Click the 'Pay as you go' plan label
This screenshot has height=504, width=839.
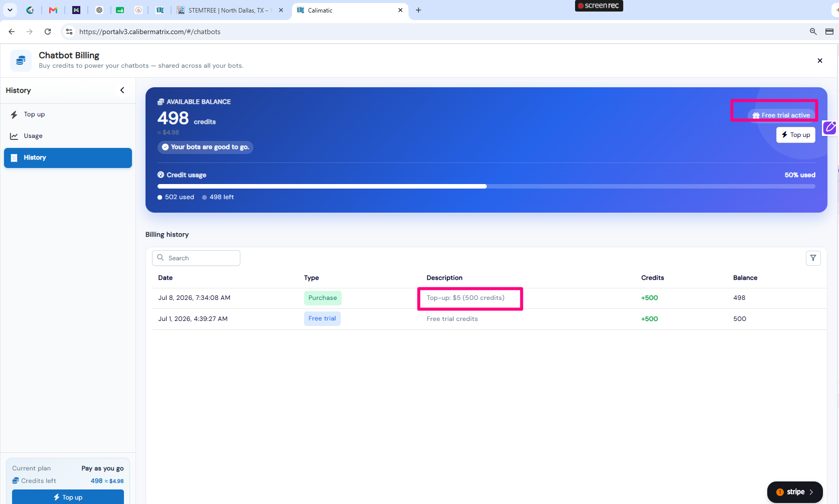click(x=102, y=468)
